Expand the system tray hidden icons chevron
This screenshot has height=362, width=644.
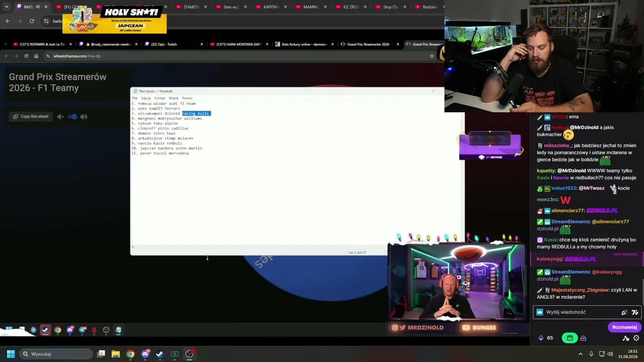tap(580, 354)
